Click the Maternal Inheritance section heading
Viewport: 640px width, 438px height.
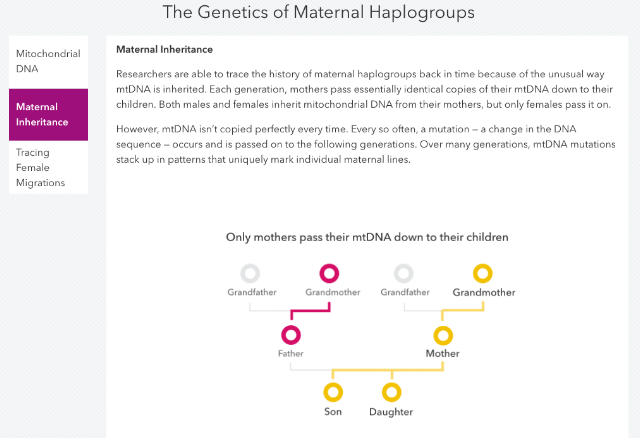[x=164, y=49]
